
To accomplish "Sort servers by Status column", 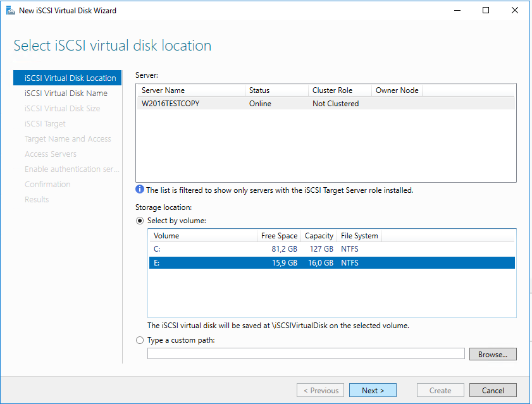I will point(276,90).
